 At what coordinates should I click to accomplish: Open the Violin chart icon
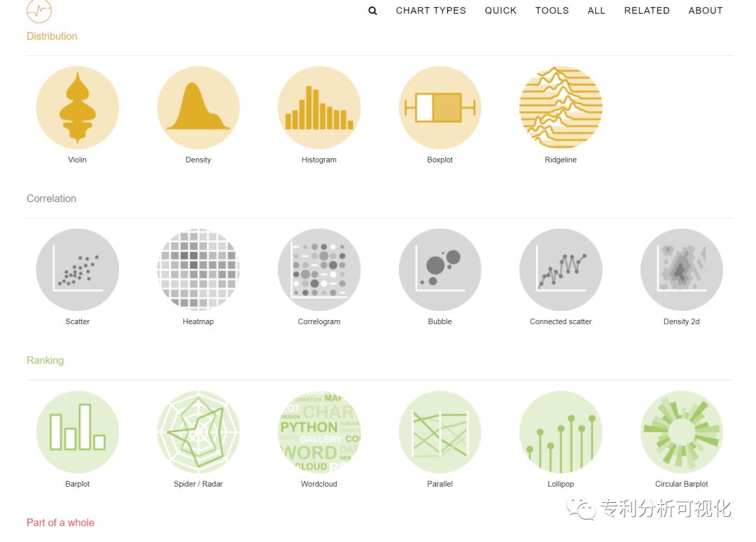(78, 108)
